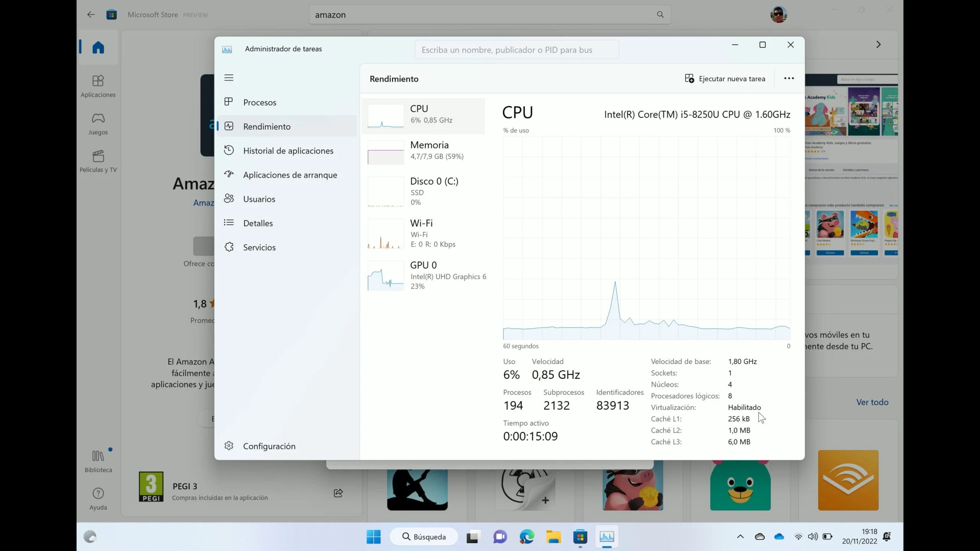The width and height of the screenshot is (980, 551).
Task: Select Disco 0 (C:) performance item
Action: (x=423, y=191)
